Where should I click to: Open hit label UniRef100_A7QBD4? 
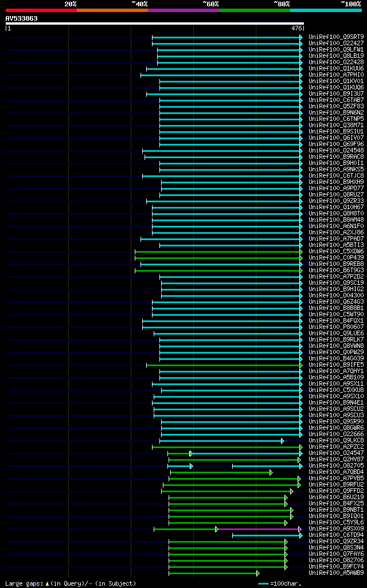tap(336, 472)
